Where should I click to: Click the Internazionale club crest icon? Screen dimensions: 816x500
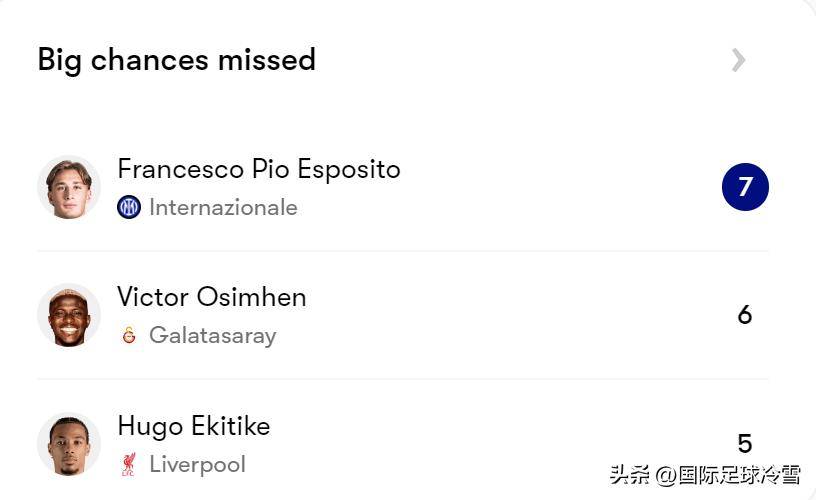point(129,207)
